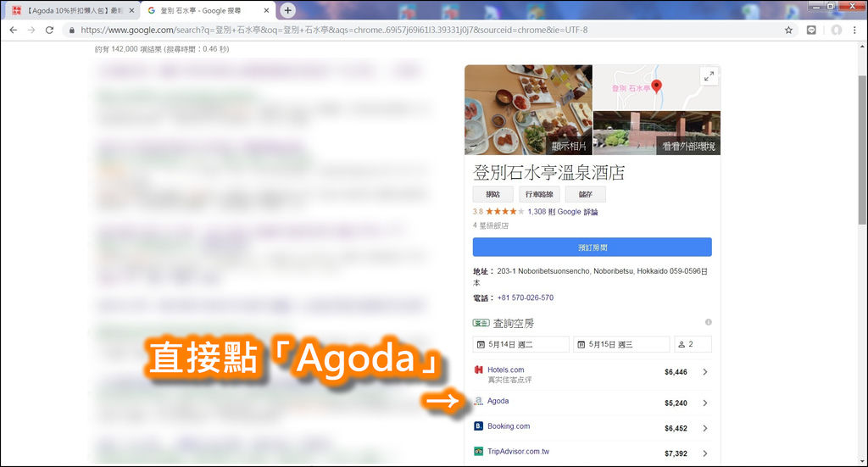Expand the Hotels.com row chevron
Screen dimensions: 868x467
(x=704, y=372)
